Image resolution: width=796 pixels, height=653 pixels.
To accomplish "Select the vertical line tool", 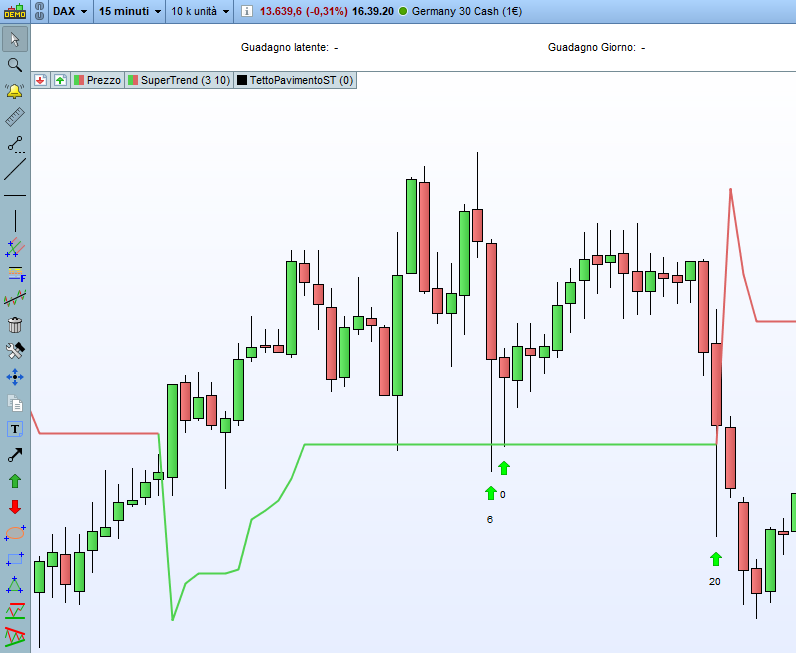I will click(15, 221).
